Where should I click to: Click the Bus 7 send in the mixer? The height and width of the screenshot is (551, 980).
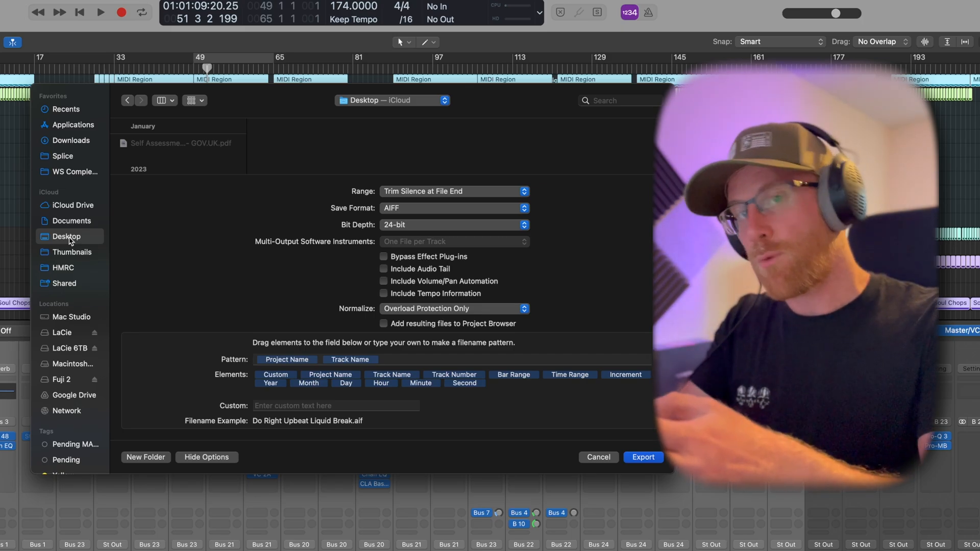[481, 513]
